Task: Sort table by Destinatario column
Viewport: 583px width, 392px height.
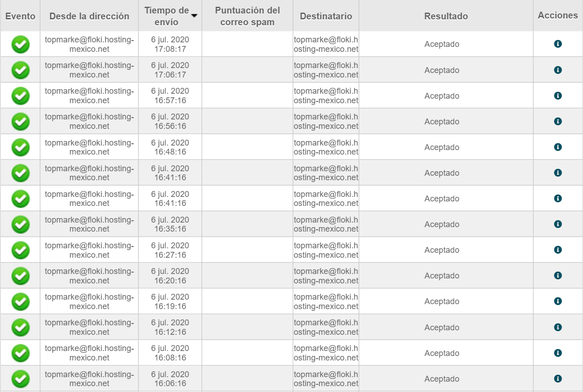Action: 326,16
